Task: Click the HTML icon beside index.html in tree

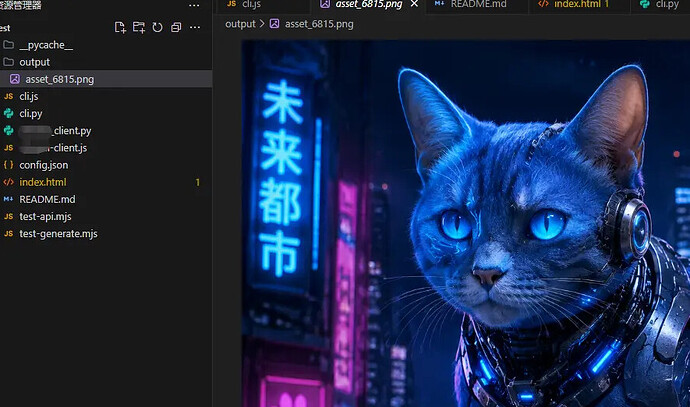Action: point(8,182)
